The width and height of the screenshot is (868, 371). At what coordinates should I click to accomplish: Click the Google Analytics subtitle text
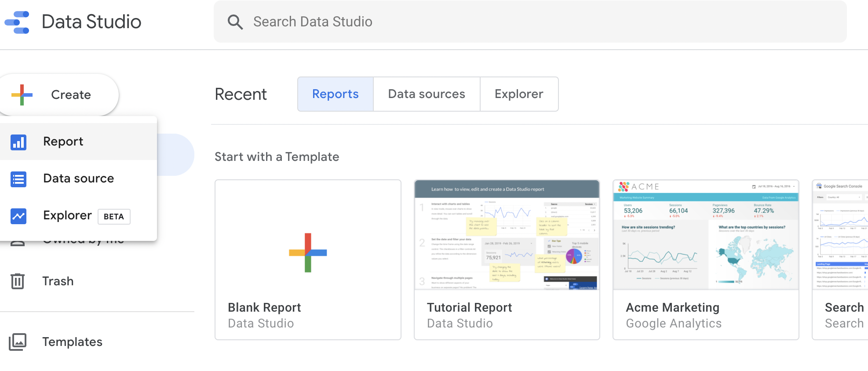point(674,324)
